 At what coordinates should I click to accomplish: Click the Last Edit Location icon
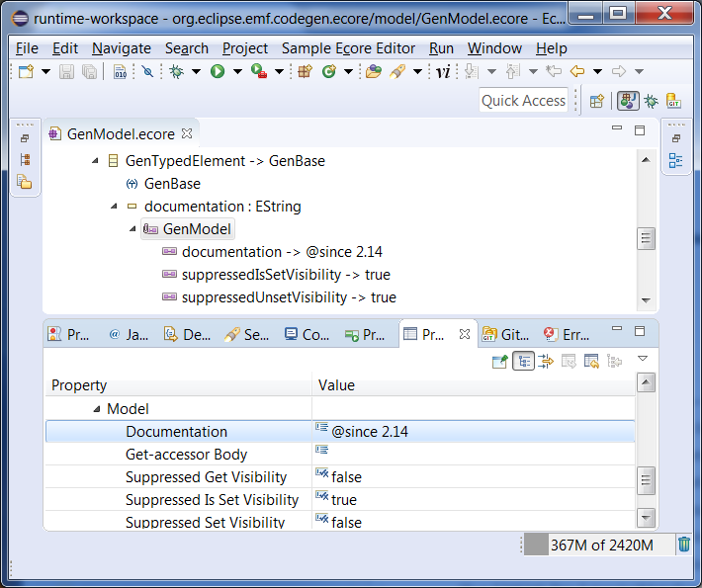(x=554, y=71)
